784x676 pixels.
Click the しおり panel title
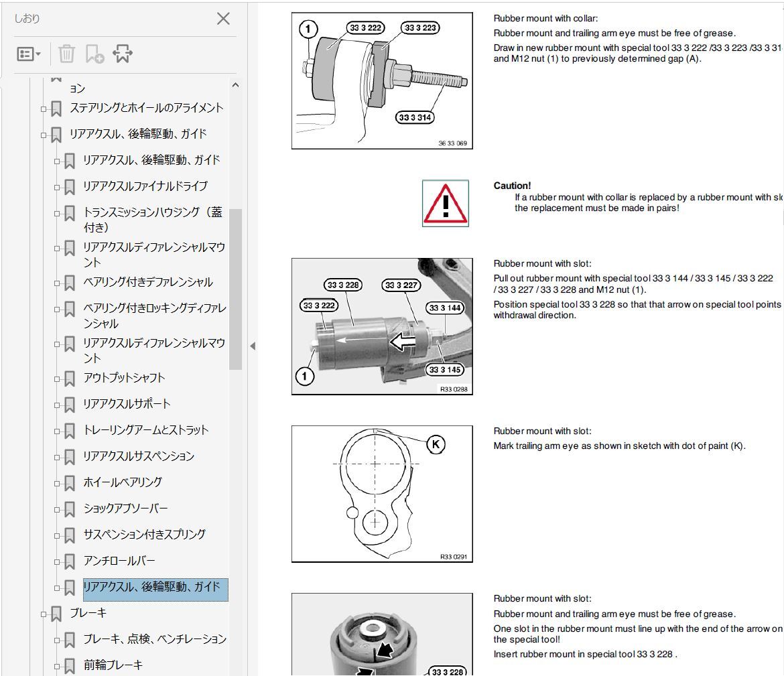click(27, 19)
